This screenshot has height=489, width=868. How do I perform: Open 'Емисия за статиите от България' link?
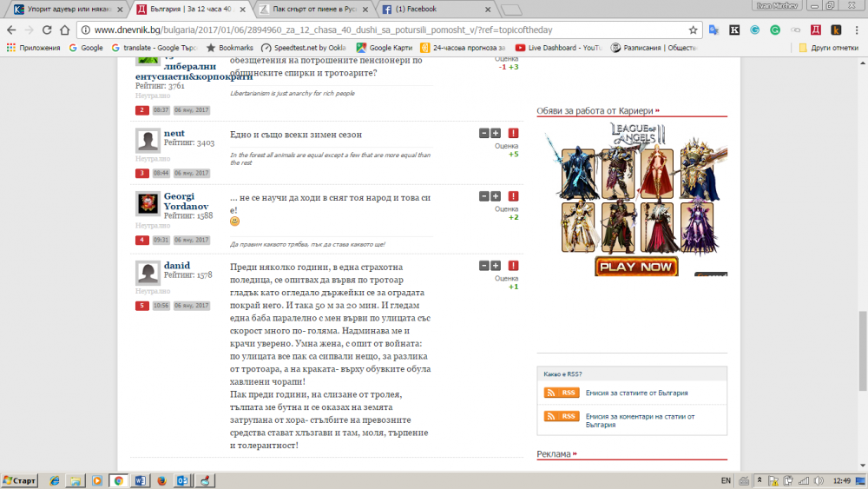coord(636,393)
